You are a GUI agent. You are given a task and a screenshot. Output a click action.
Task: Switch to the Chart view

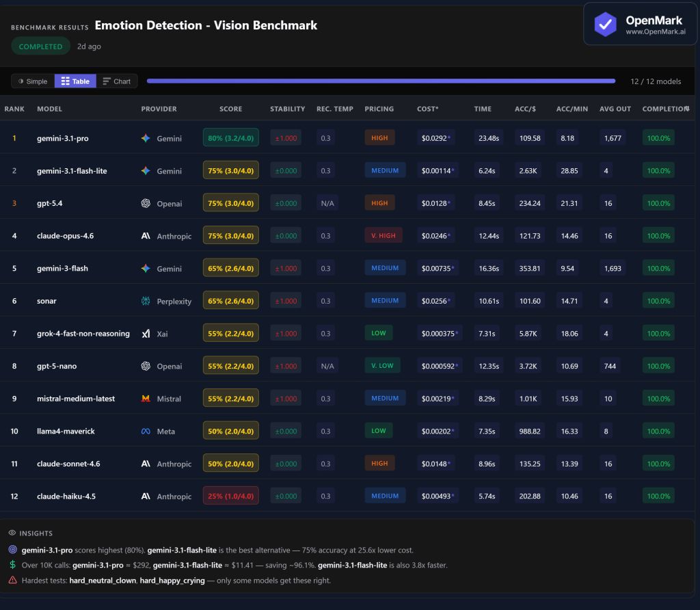click(x=116, y=81)
